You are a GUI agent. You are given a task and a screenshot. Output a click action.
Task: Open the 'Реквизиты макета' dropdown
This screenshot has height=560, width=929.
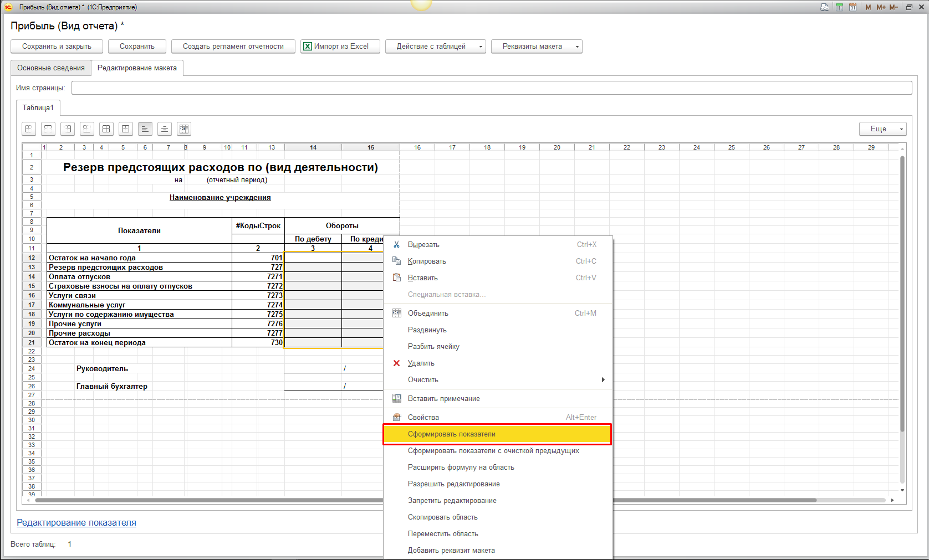click(x=536, y=47)
